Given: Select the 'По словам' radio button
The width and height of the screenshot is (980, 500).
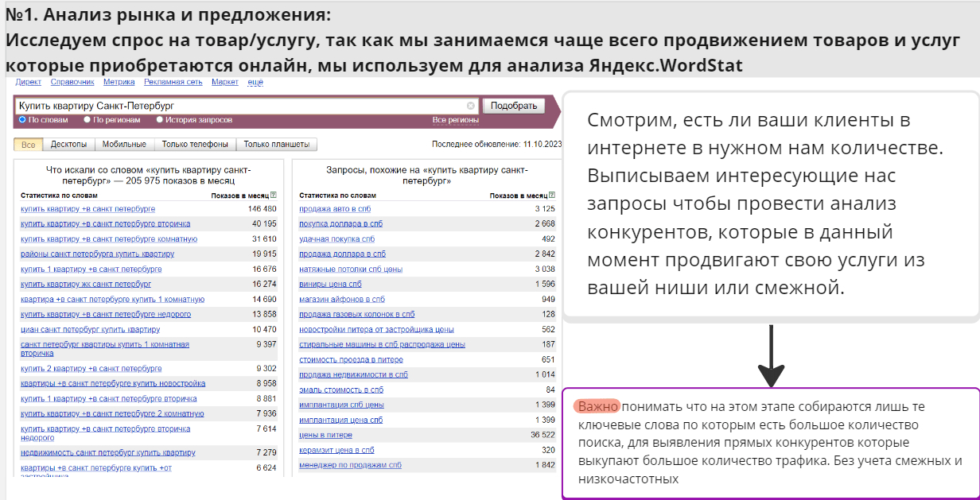Looking at the screenshot, I should [22, 120].
